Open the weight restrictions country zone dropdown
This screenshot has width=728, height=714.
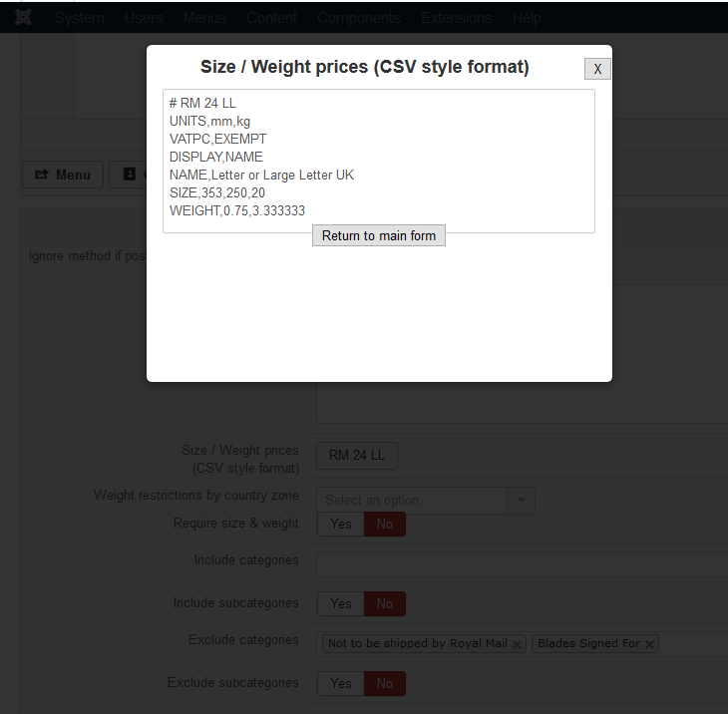(426, 501)
